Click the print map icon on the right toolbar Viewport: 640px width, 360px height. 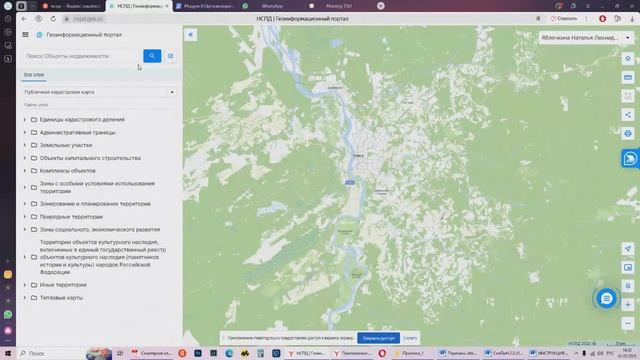[628, 133]
